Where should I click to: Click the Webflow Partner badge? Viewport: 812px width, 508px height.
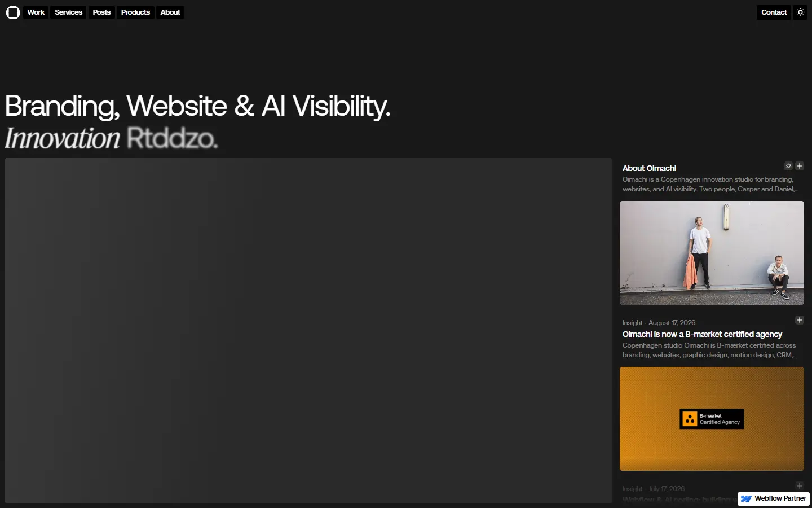pyautogui.click(x=774, y=498)
